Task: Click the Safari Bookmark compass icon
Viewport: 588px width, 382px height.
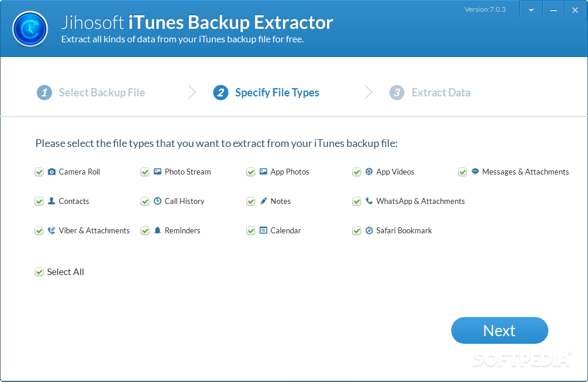Action: (369, 230)
